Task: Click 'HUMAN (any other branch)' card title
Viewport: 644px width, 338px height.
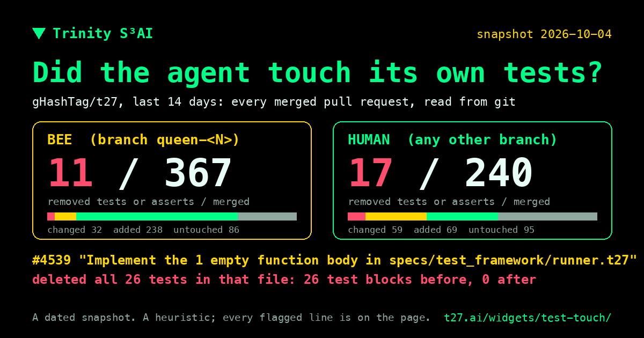Action: tap(452, 140)
